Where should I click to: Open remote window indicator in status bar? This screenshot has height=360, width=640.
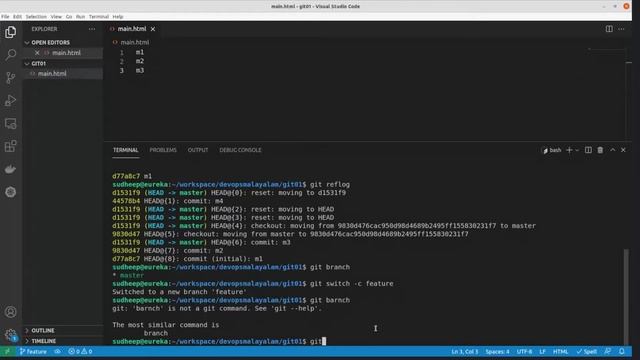click(x=7, y=352)
